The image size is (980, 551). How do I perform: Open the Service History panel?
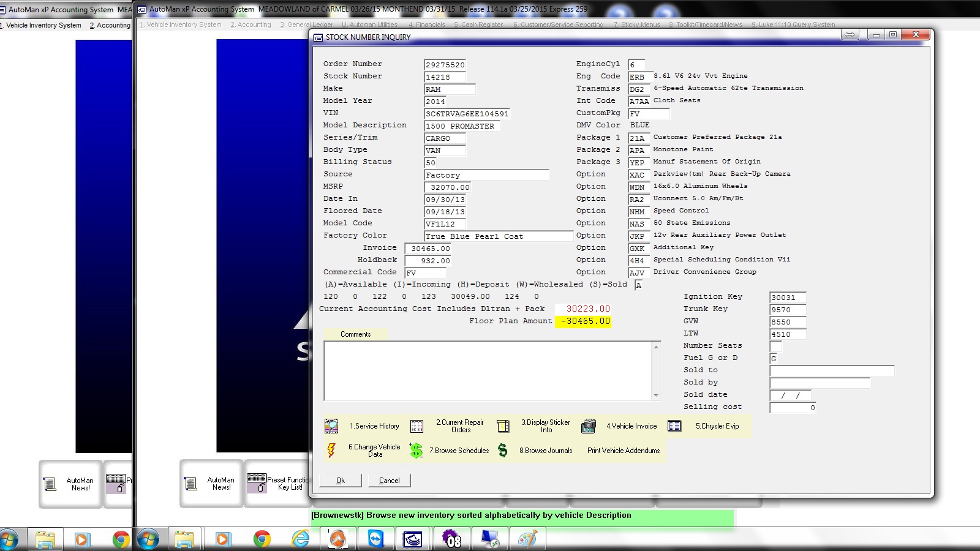click(x=374, y=426)
